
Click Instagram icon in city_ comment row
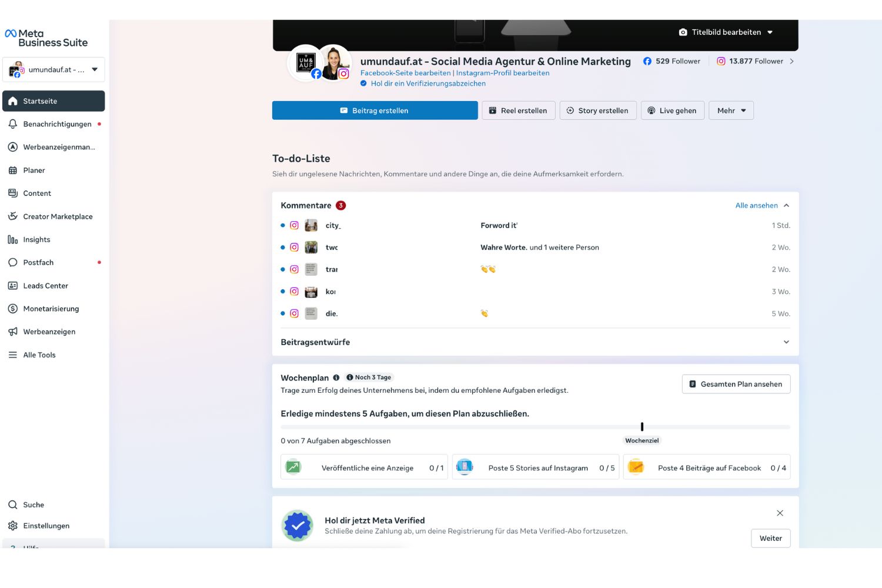295,225
